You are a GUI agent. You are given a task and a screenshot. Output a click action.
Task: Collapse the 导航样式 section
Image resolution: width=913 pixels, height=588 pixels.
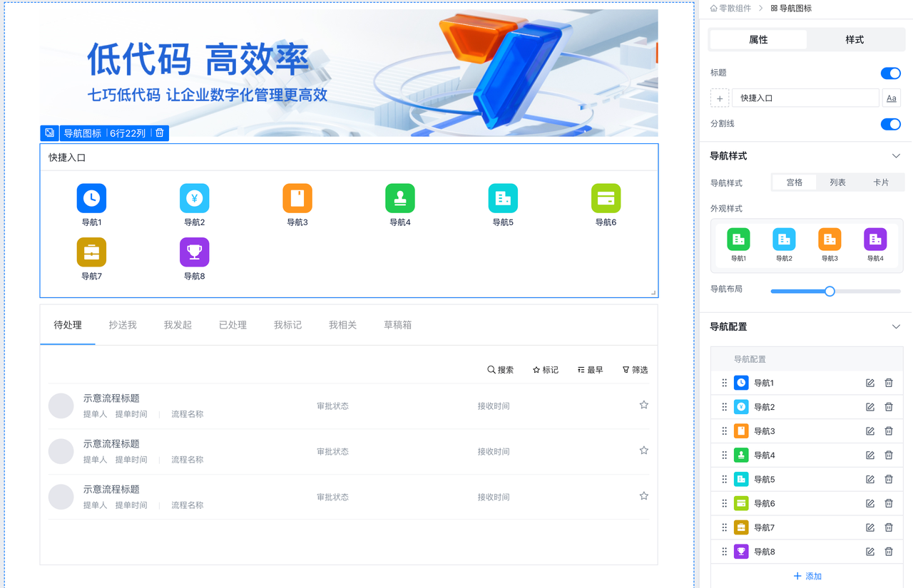(896, 156)
